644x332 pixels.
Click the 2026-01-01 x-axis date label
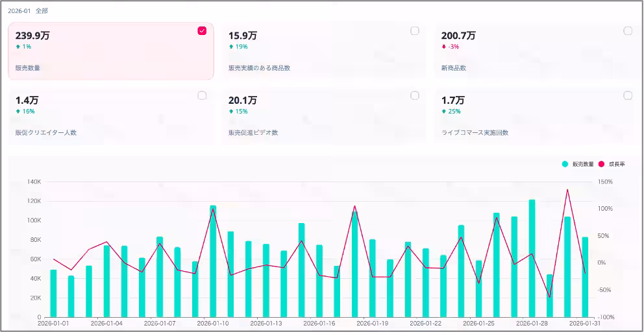tap(53, 322)
